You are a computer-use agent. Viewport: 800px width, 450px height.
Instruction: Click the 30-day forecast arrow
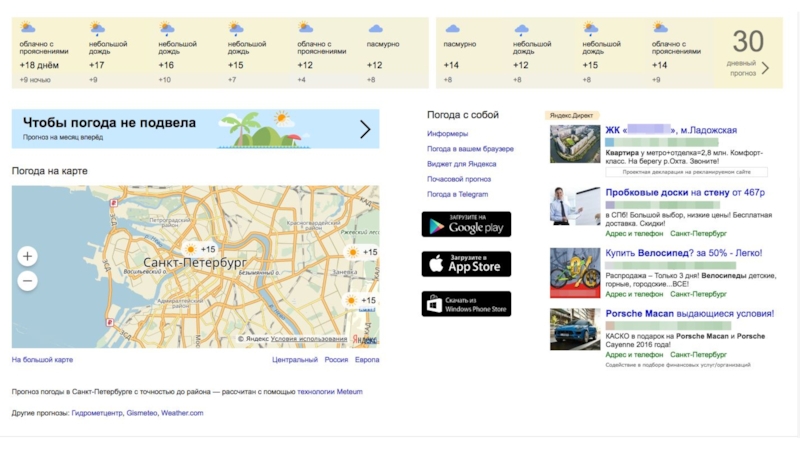click(x=765, y=68)
